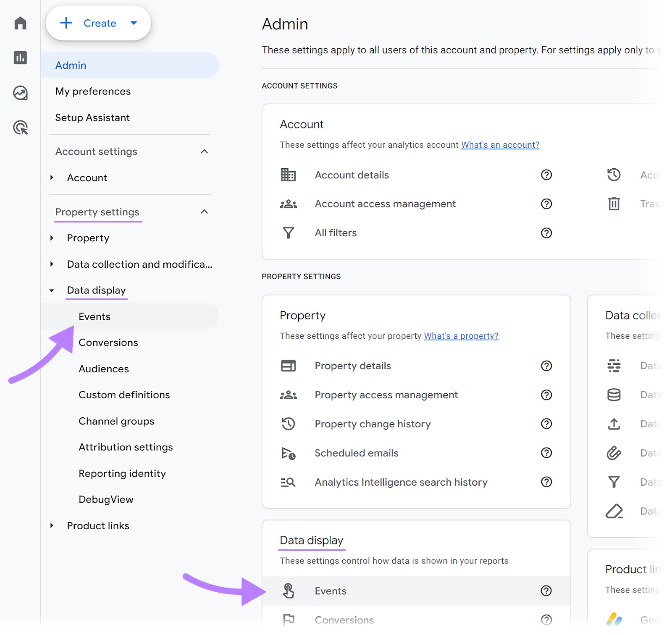Click the Home icon in the left rail
Viewport: 672px width, 635px height.
pos(20,24)
